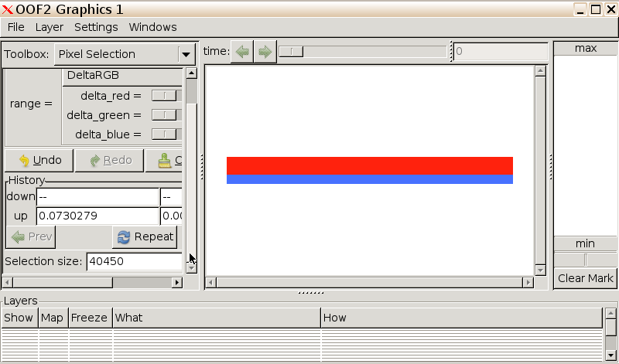Step time forward with right arrow
Screen dimensions: 619x364
coord(265,51)
